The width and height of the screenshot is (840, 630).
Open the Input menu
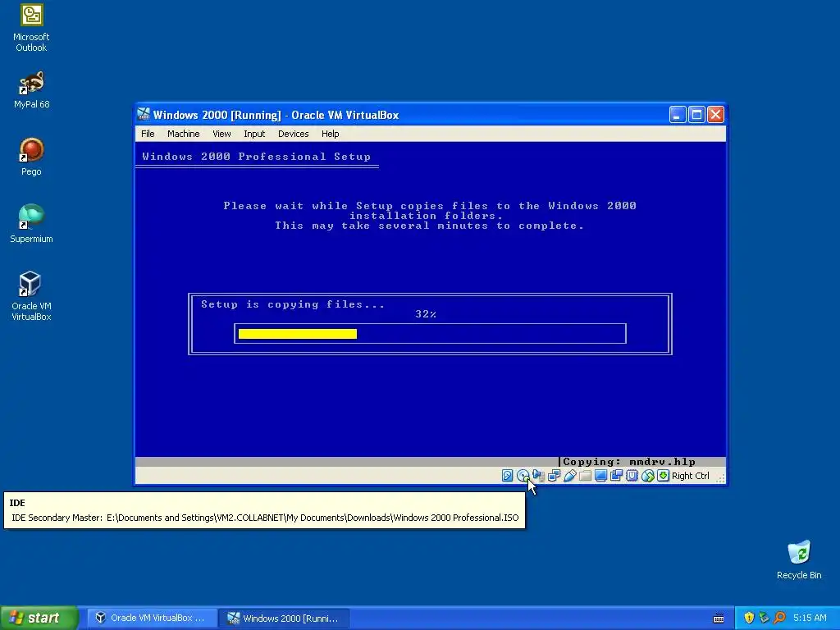[x=254, y=134]
